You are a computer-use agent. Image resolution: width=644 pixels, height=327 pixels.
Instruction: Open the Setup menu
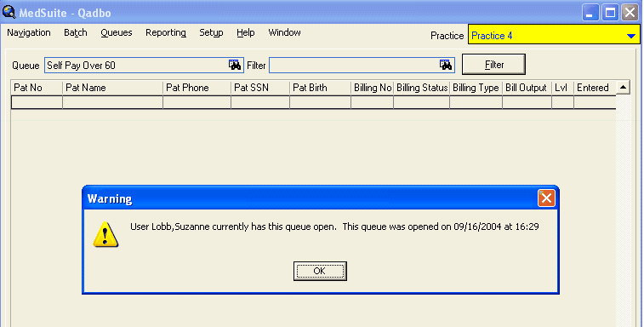coord(211,32)
